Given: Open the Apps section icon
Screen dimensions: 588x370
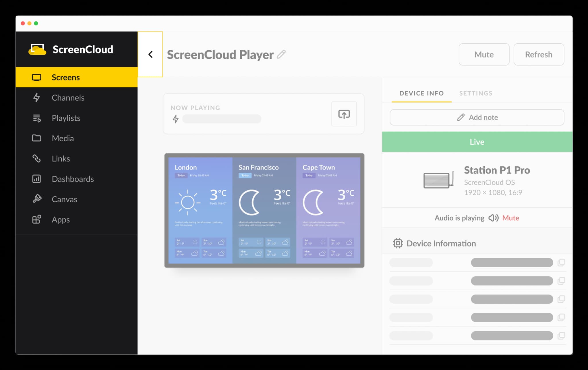Looking at the screenshot, I should point(37,219).
